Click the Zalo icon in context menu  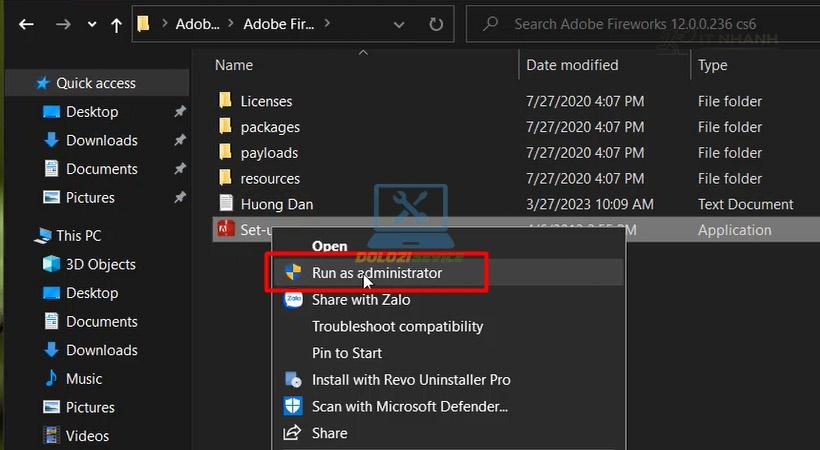tap(293, 299)
